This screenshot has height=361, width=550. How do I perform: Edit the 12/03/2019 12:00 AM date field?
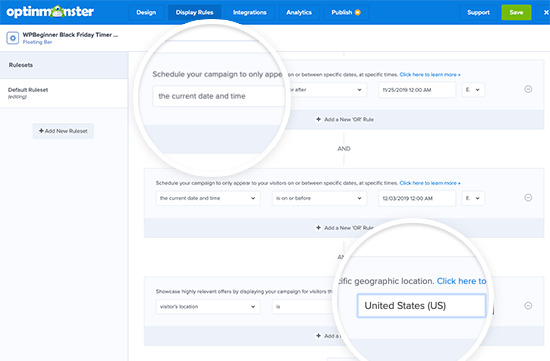point(417,198)
